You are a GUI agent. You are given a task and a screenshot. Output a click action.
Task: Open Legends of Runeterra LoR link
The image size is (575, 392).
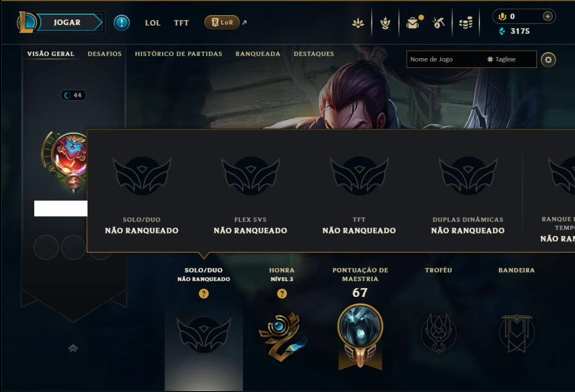[x=222, y=22]
